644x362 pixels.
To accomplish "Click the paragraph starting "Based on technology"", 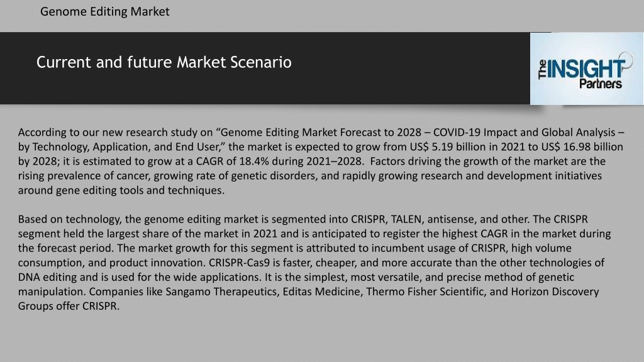I will (x=315, y=263).
